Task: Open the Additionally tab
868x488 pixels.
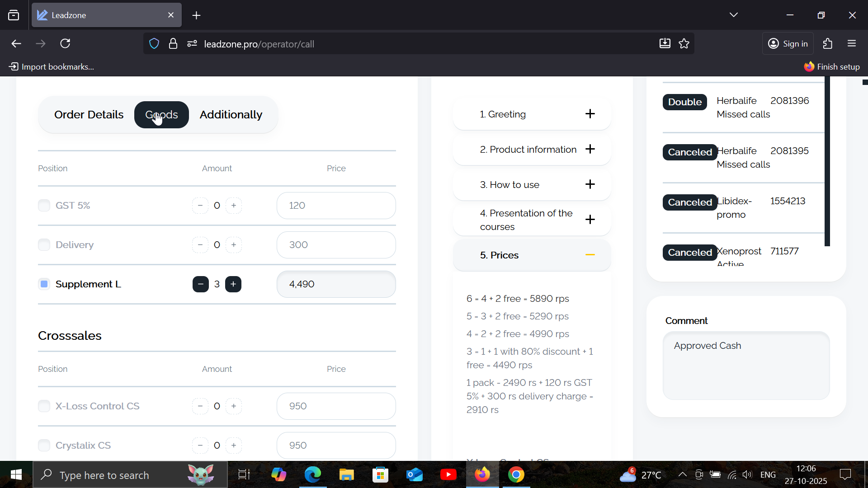Action: point(231,115)
